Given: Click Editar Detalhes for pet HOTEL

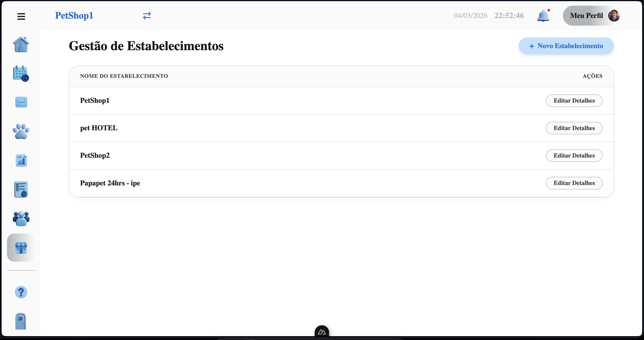Looking at the screenshot, I should (574, 128).
